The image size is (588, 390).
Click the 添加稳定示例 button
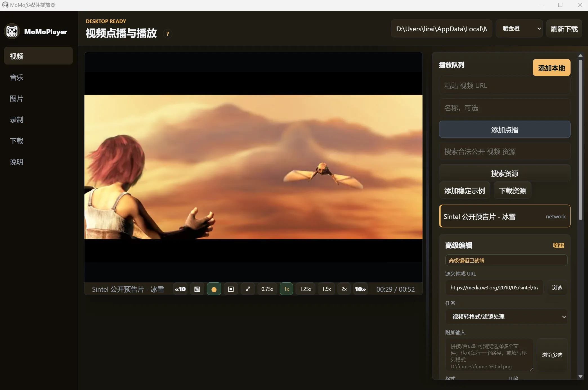464,190
